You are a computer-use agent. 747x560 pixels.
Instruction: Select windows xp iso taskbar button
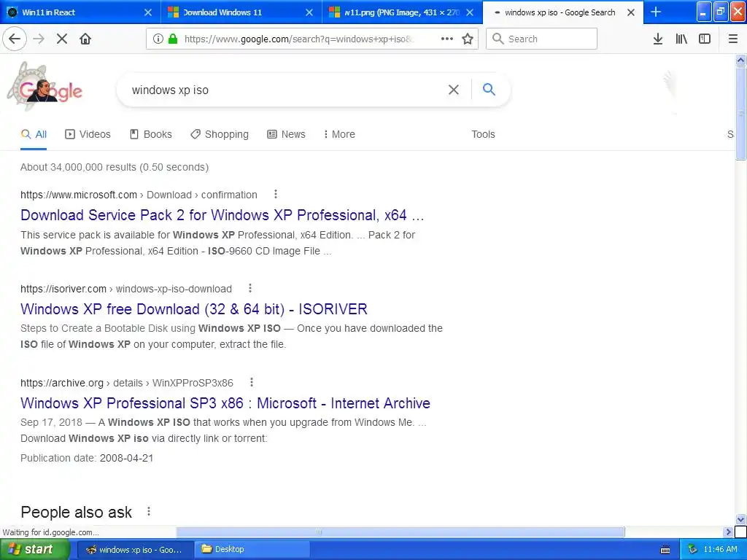tap(134, 550)
